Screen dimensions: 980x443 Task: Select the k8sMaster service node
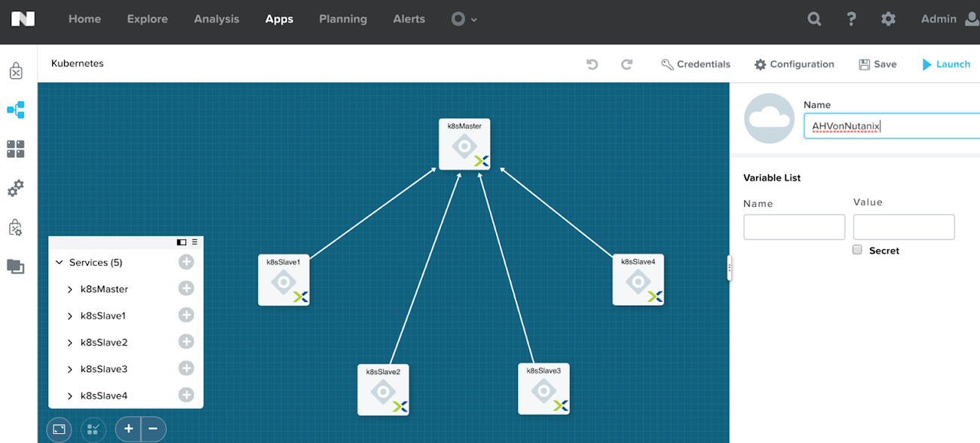pos(465,144)
